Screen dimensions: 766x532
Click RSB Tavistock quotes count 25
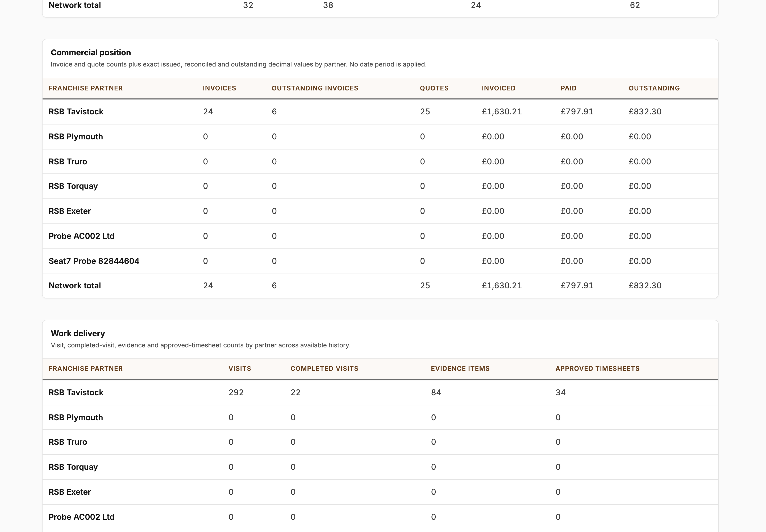click(x=425, y=112)
